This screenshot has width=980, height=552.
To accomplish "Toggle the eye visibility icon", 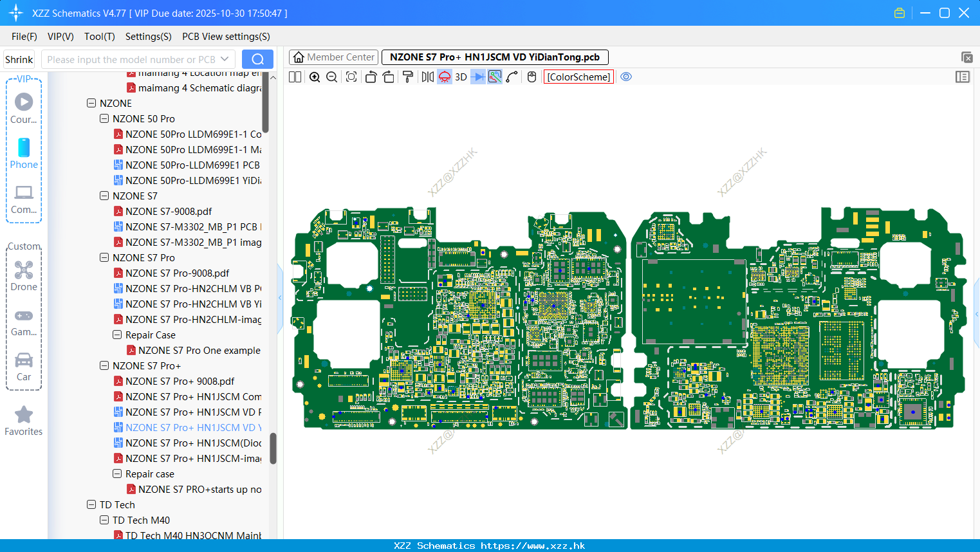I will (626, 77).
